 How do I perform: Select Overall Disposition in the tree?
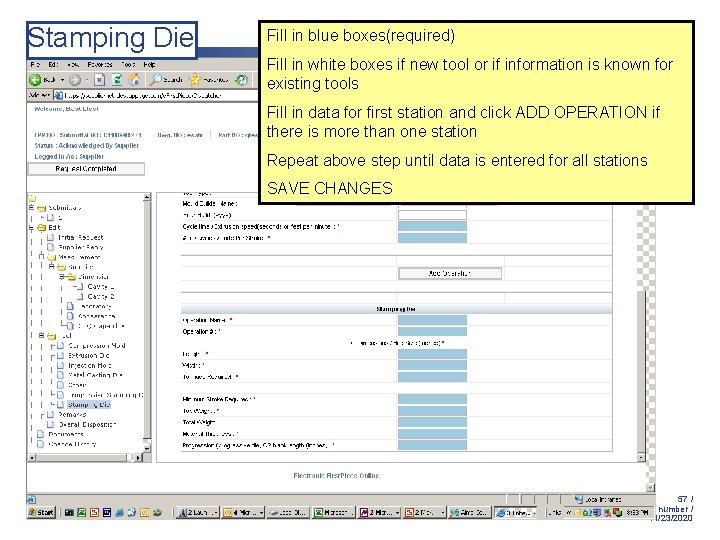87,425
